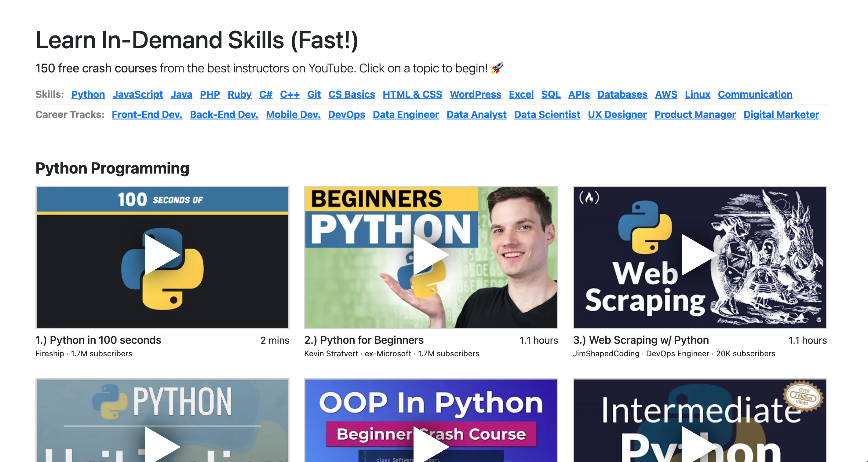Play the Python in 100 seconds video
This screenshot has height=462, width=868.
point(162,257)
